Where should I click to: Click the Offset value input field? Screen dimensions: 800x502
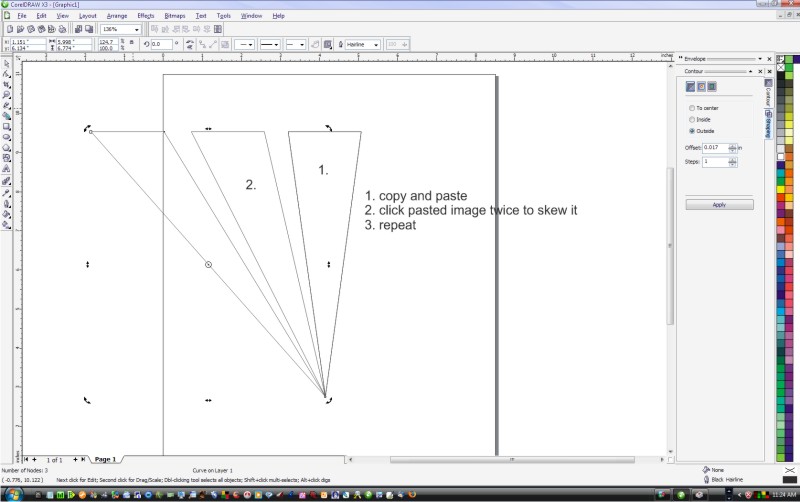(x=715, y=148)
